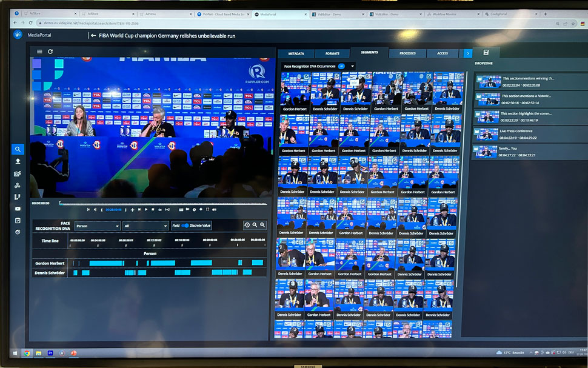This screenshot has height=368, width=588.
Task: Open the Person dropdown in Face Recognition
Action: (97, 226)
